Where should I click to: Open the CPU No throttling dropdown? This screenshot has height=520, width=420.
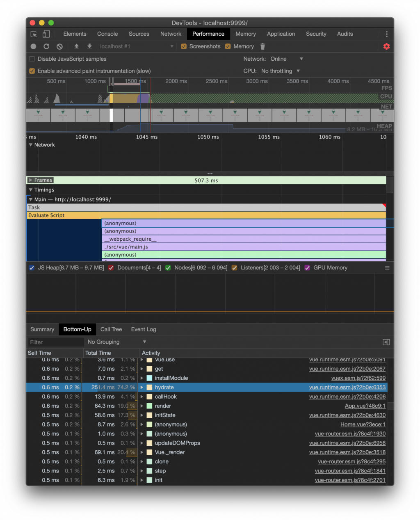[x=281, y=71]
